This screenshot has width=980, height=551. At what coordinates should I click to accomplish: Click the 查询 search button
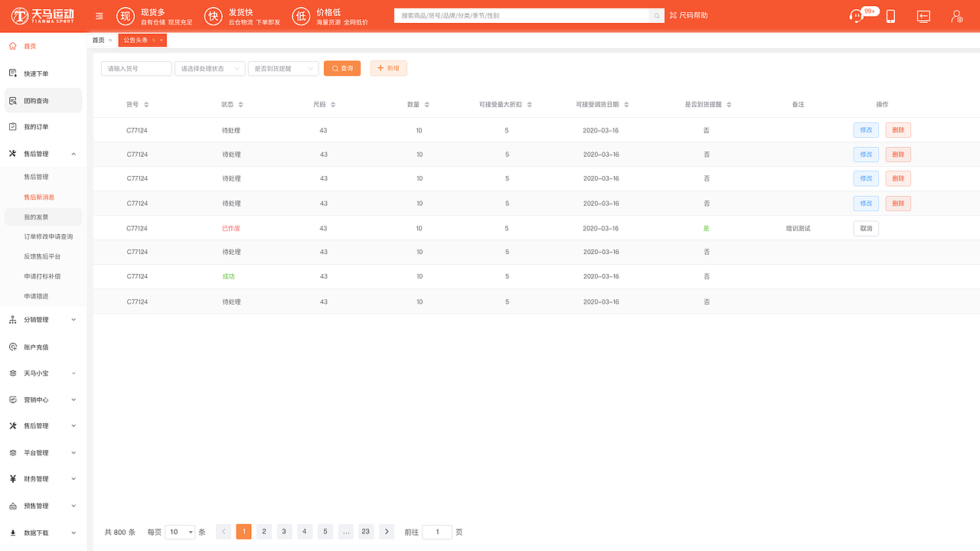[341, 68]
